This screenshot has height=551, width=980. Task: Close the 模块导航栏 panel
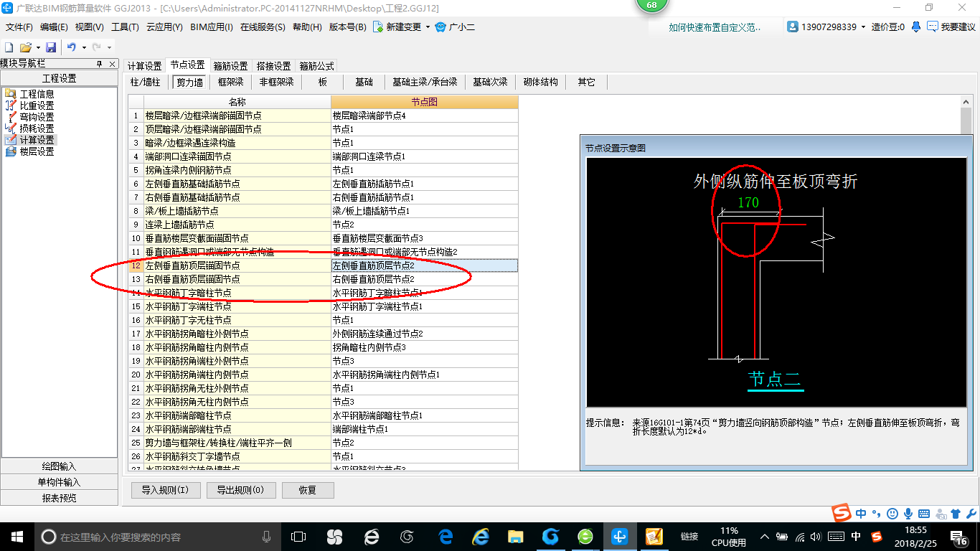tap(113, 64)
